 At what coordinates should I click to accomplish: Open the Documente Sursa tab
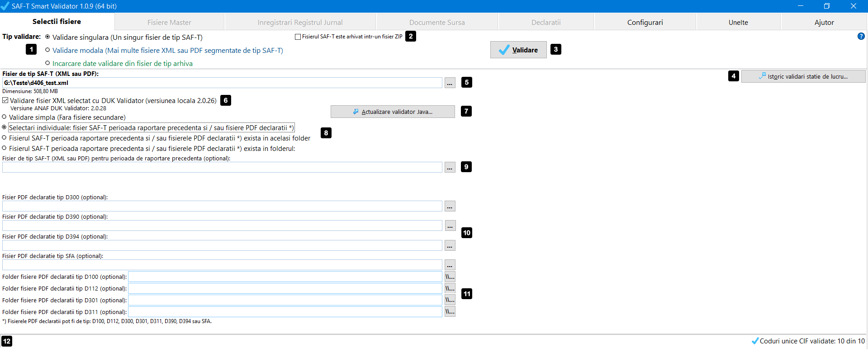coord(437,23)
